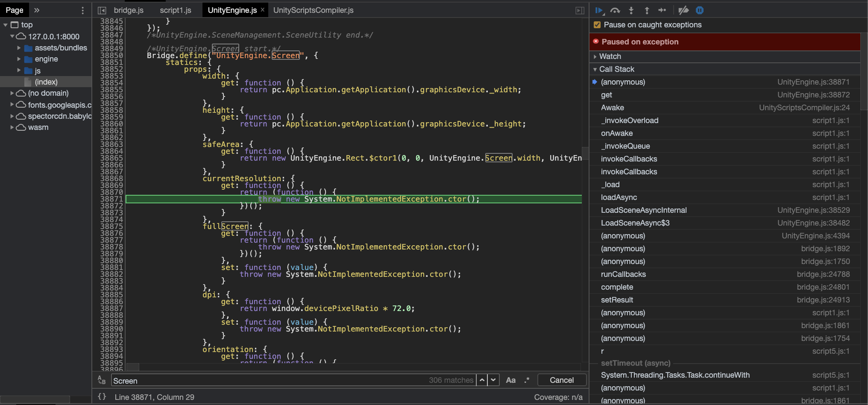Click the navigator horizontal scrollbar
Viewport: 868px width, 405px height.
pyautogui.click(x=35, y=399)
